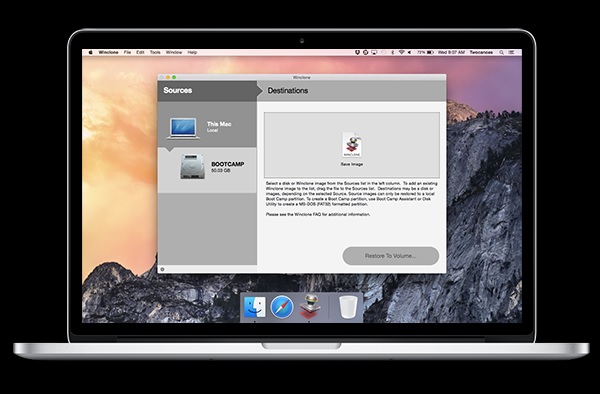This screenshot has width=600, height=394.
Task: Click the battery status indicator in menu bar
Action: 425,52
